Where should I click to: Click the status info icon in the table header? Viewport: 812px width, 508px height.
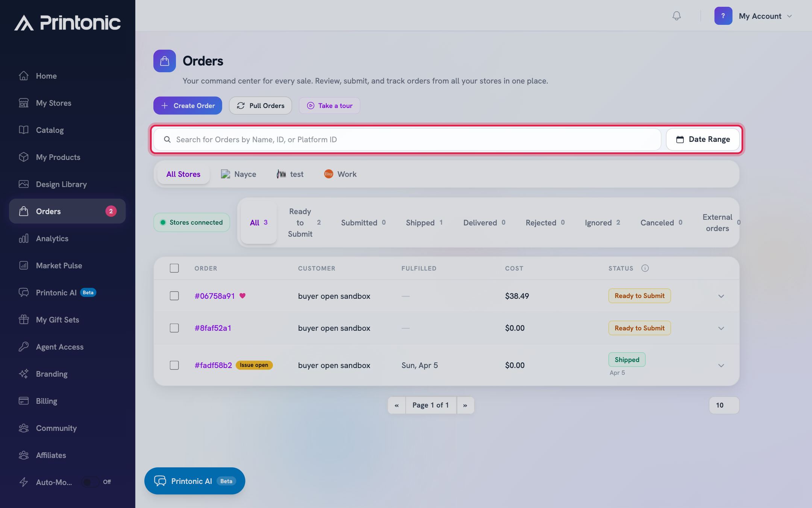[645, 268]
